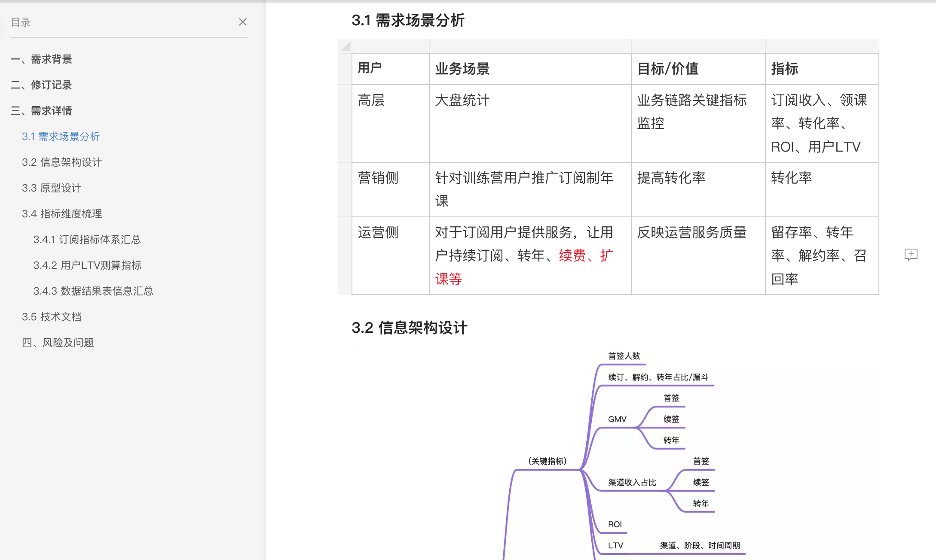
Task: Click the 指标 header cell
Action: 822,69
